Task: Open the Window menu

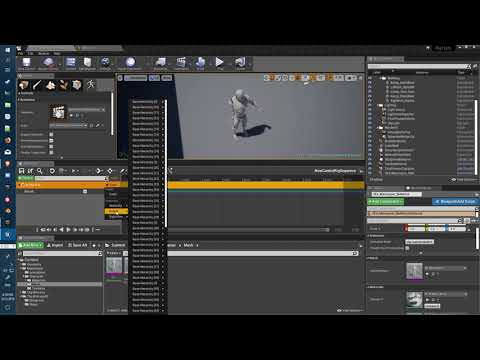Action: pyautogui.click(x=44, y=53)
